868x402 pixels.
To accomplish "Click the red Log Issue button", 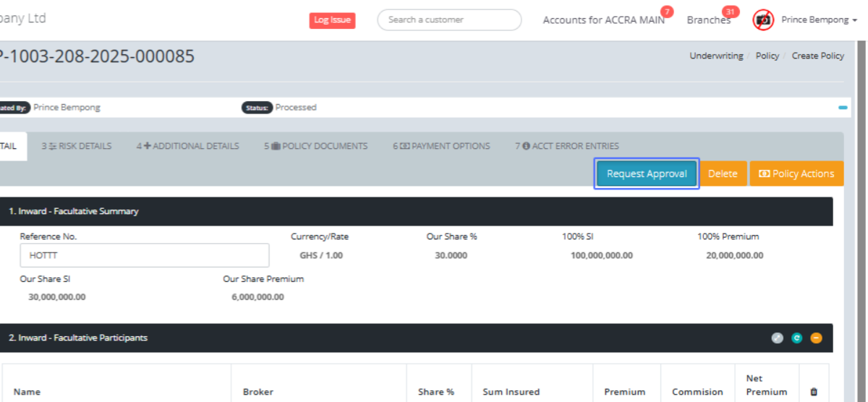I will point(332,20).
